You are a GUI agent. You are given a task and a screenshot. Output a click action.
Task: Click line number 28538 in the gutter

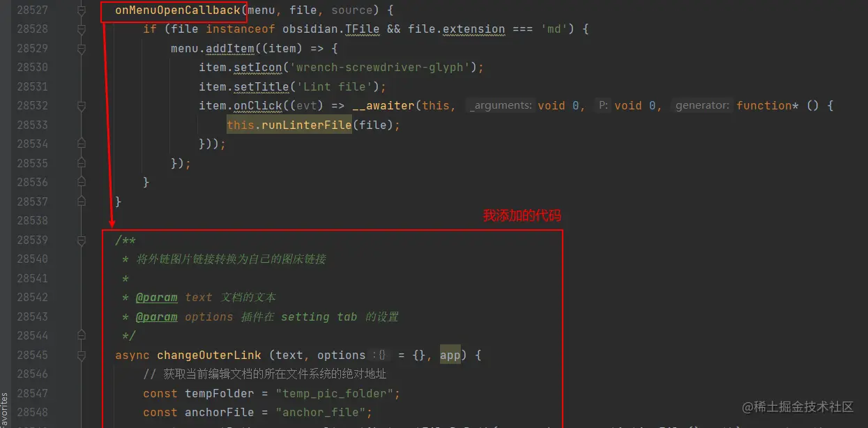click(33, 221)
